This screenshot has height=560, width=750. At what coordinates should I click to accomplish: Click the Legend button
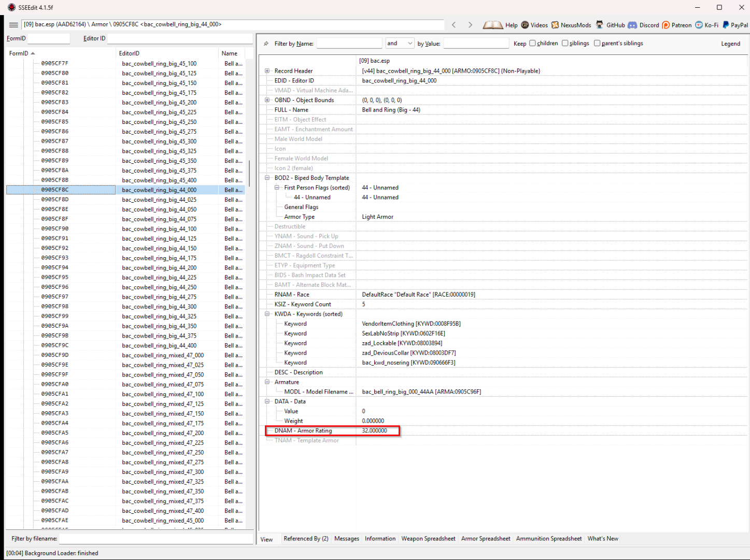(x=730, y=44)
